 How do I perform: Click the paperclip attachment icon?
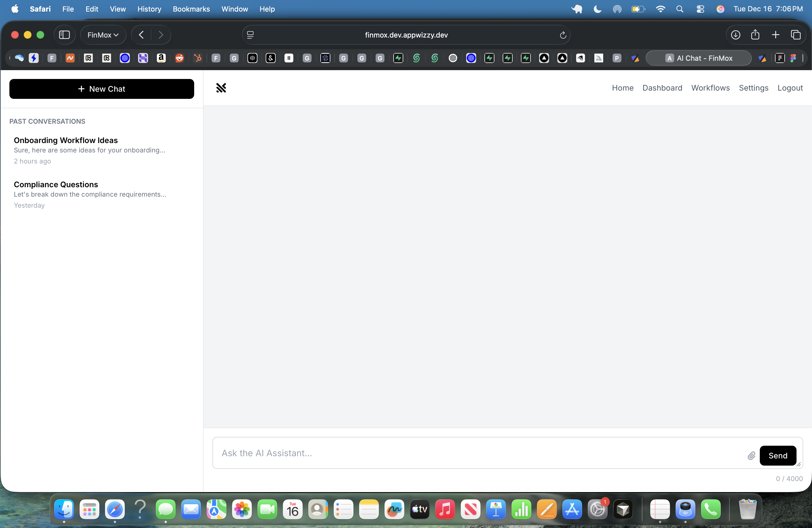[751, 456]
